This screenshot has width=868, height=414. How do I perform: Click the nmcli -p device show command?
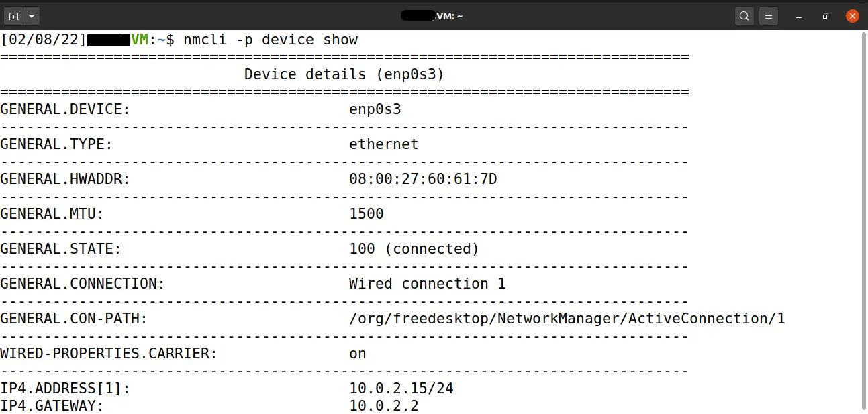pos(271,40)
